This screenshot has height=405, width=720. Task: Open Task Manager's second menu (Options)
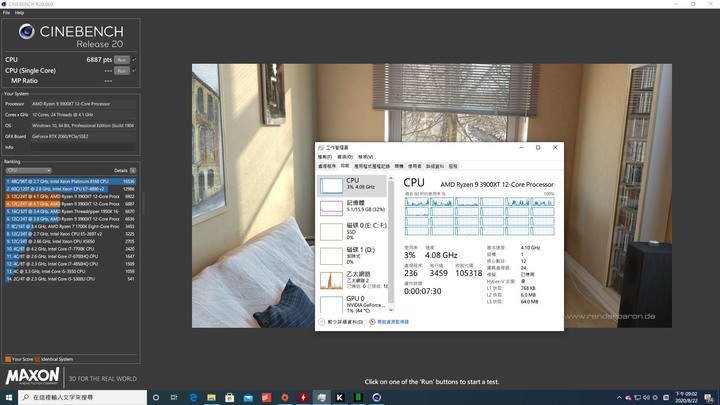click(x=345, y=157)
